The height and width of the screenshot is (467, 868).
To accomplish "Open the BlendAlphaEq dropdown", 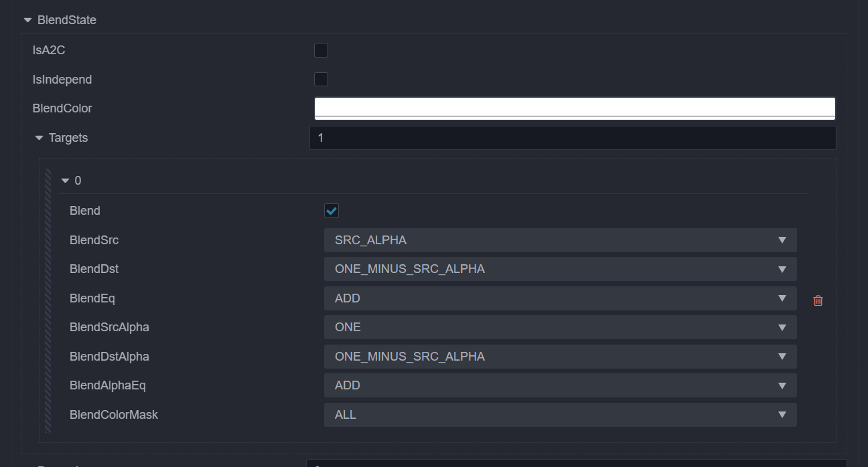I will tap(560, 385).
